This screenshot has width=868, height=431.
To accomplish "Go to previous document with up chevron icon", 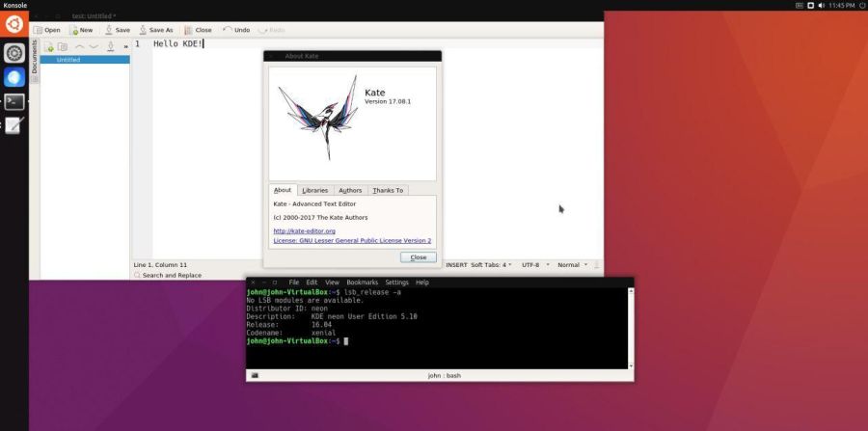I will 80,47.
